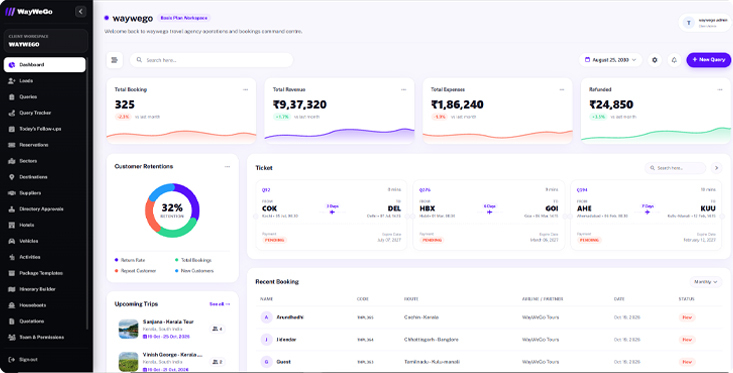
Task: Open Sanjana - Kerala Tour thumbnail
Action: tap(128, 329)
